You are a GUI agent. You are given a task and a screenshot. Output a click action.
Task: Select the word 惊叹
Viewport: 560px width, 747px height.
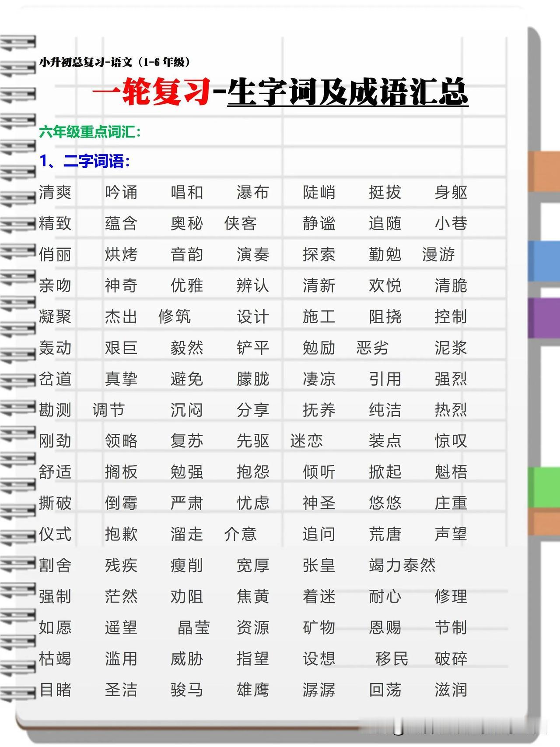[451, 441]
